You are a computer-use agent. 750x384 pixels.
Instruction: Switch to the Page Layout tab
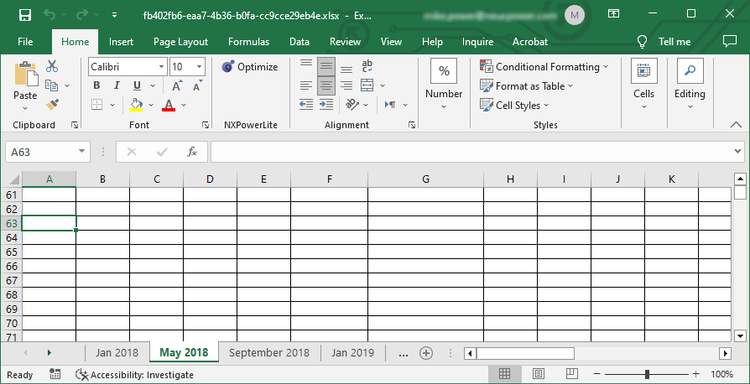coord(181,42)
